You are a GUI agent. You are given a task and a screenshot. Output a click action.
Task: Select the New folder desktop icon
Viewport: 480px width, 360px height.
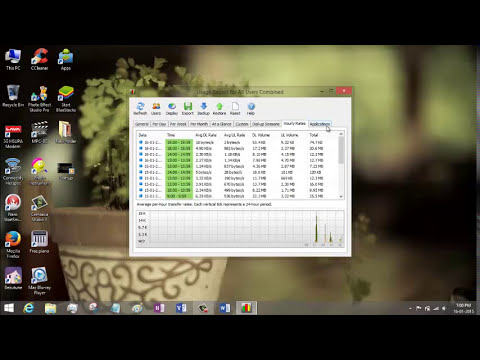66,132
